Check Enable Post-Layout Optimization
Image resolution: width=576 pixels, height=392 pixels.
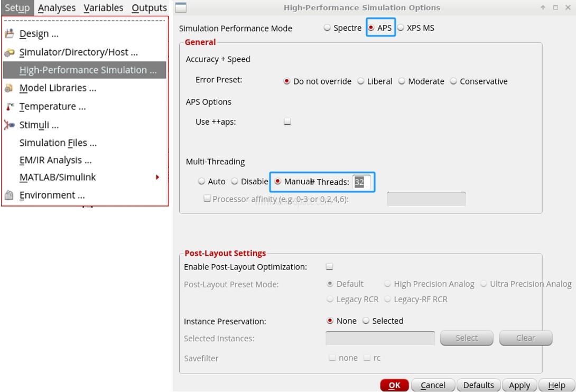(330, 267)
